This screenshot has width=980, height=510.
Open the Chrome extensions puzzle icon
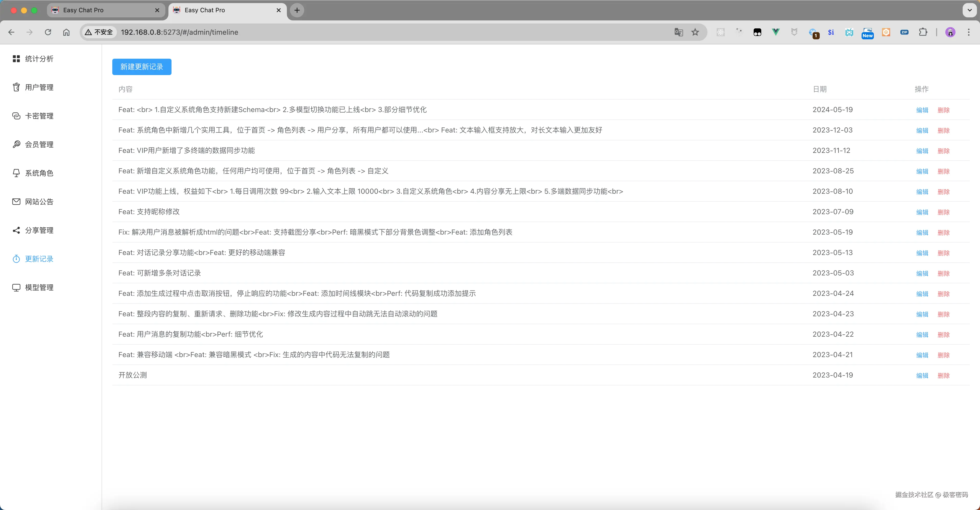point(923,32)
